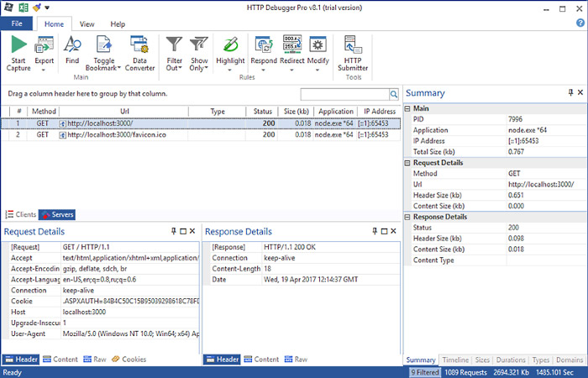Collapse the Main section in Summary
Screen dimensions: 588x378
pyautogui.click(x=407, y=108)
